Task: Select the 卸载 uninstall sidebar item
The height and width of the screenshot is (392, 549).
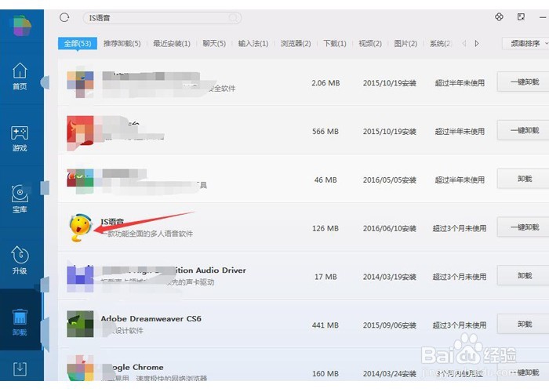Action: click(x=20, y=322)
